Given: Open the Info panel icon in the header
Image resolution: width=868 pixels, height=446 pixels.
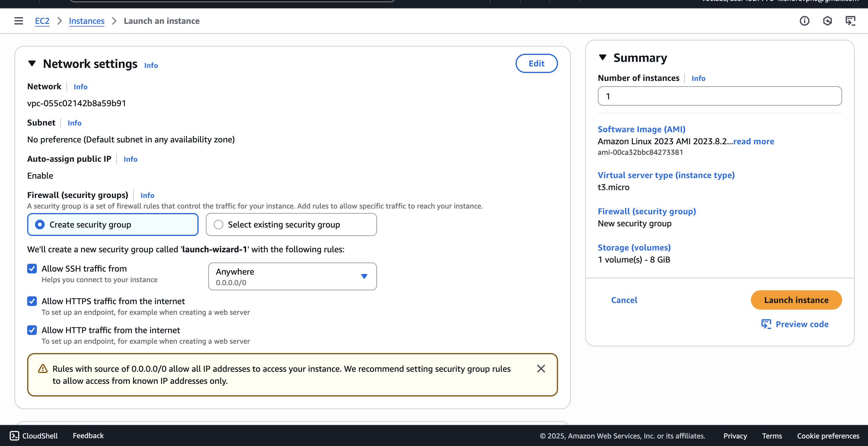Looking at the screenshot, I should [x=805, y=21].
